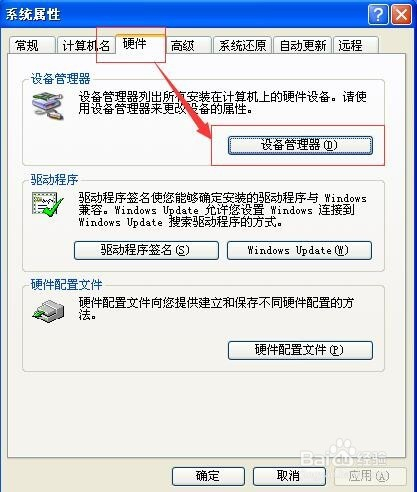Screen dimensions: 417x492
Task: Switch to the 常规 tab
Action: 31,45
